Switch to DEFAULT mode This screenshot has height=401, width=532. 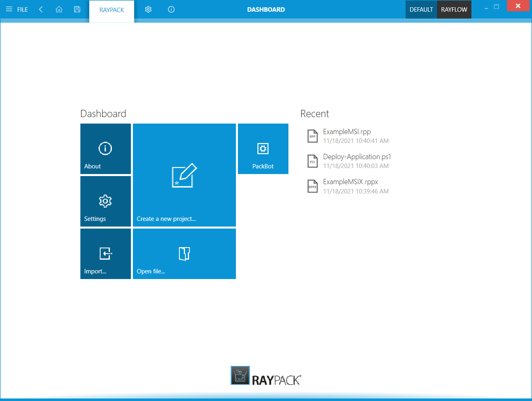tap(421, 10)
